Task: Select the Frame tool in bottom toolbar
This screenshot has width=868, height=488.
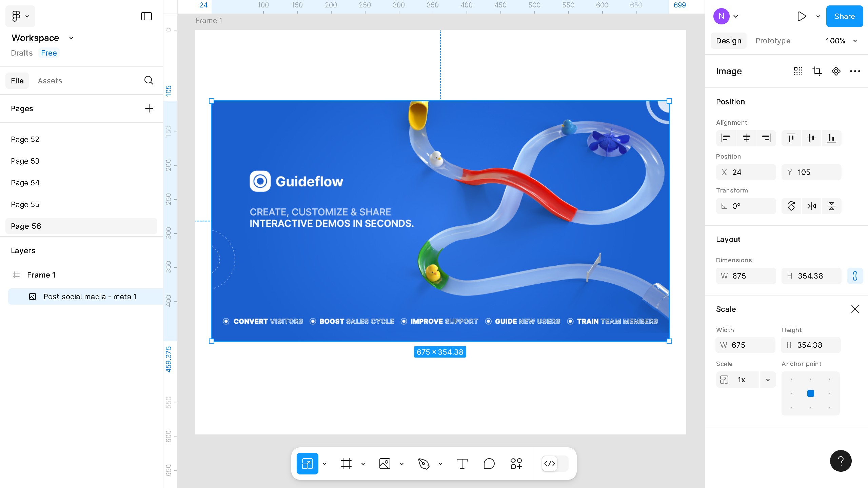Action: [346, 464]
